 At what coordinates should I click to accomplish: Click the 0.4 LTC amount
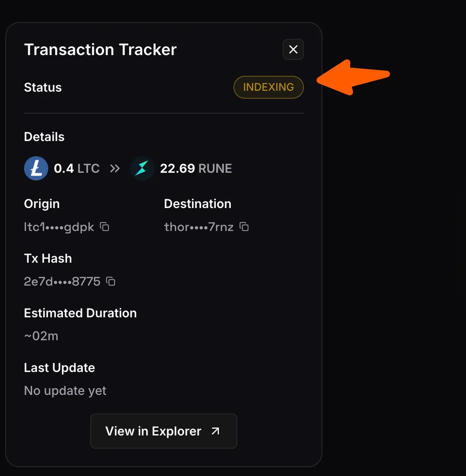click(x=77, y=168)
